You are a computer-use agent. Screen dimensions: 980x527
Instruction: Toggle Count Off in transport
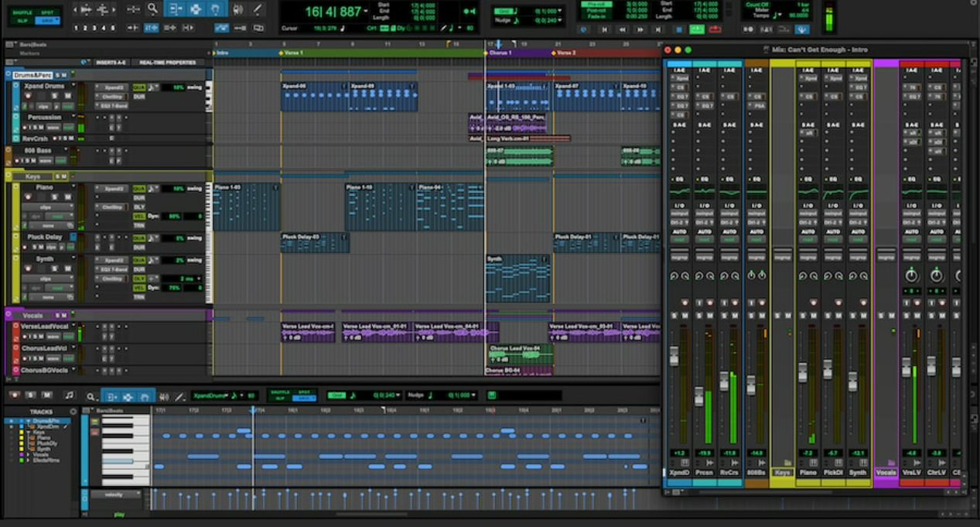tap(756, 5)
